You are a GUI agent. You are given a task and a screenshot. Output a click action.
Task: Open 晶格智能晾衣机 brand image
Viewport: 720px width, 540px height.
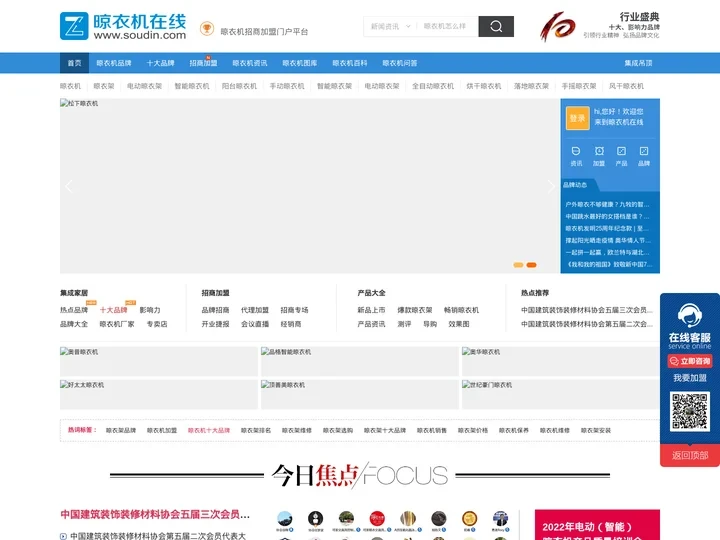360,361
